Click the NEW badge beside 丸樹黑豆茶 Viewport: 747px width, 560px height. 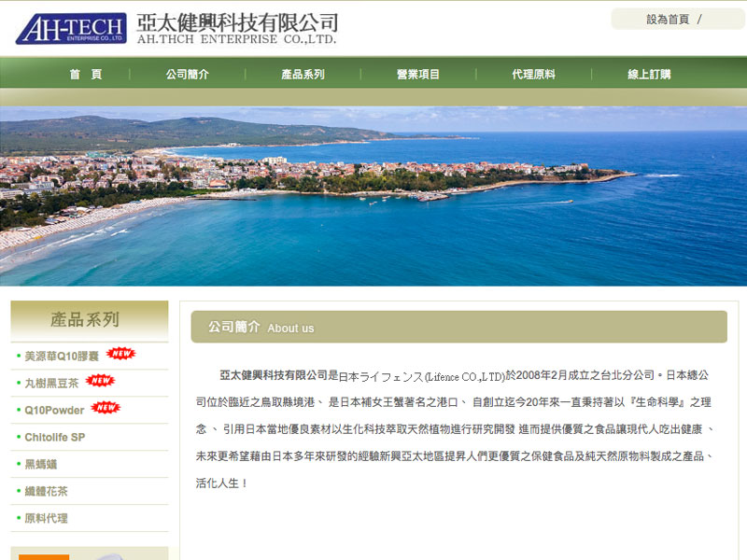(x=103, y=381)
